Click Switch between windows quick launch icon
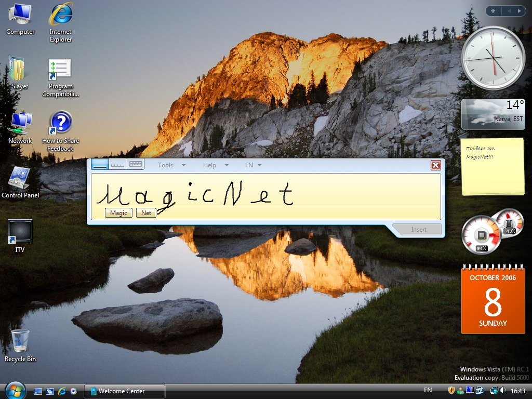Image resolution: width=532 pixels, height=399 pixels. coord(50,391)
